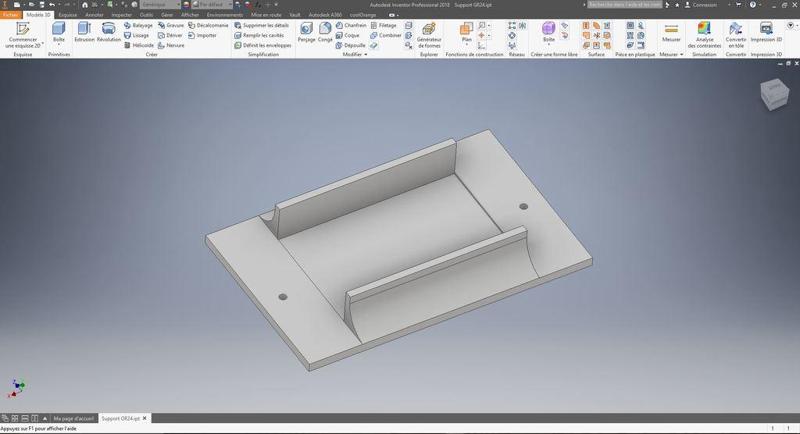Select the Dépouille draft tool

pyautogui.click(x=351, y=45)
